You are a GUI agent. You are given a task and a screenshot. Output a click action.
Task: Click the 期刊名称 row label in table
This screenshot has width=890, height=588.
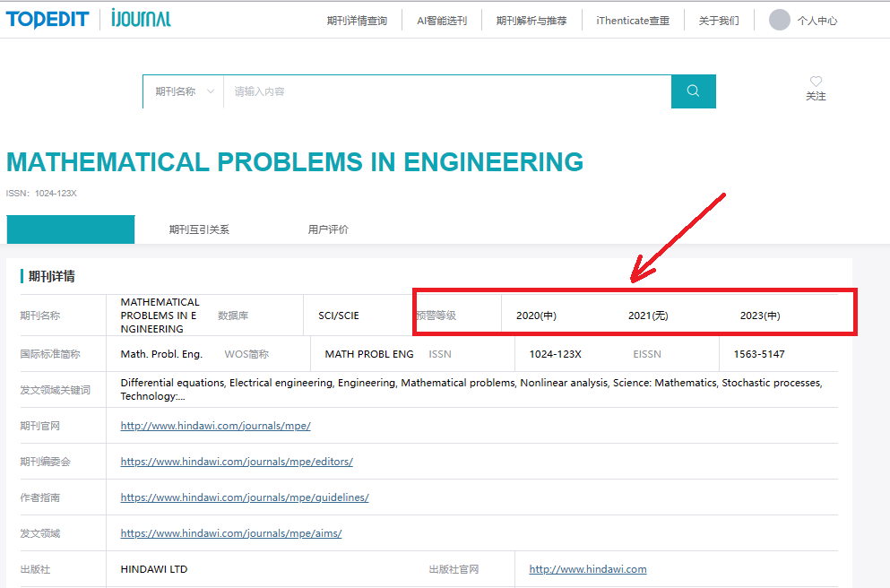click(x=39, y=316)
